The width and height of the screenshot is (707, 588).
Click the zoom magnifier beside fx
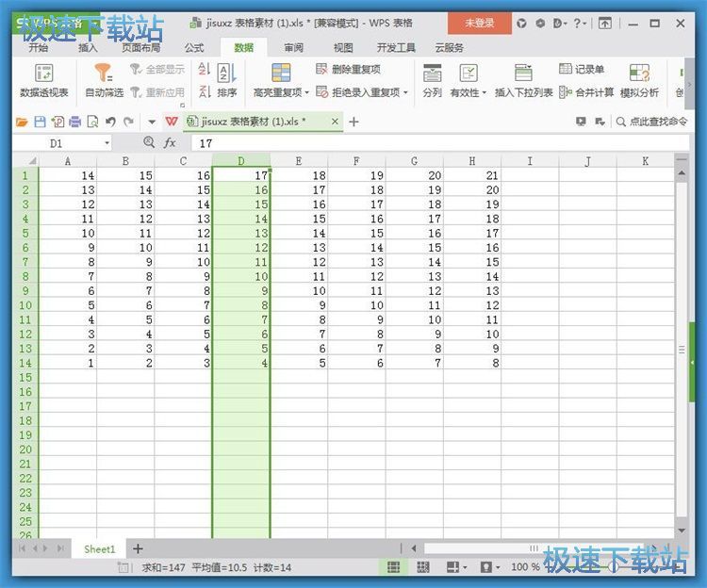(x=149, y=142)
